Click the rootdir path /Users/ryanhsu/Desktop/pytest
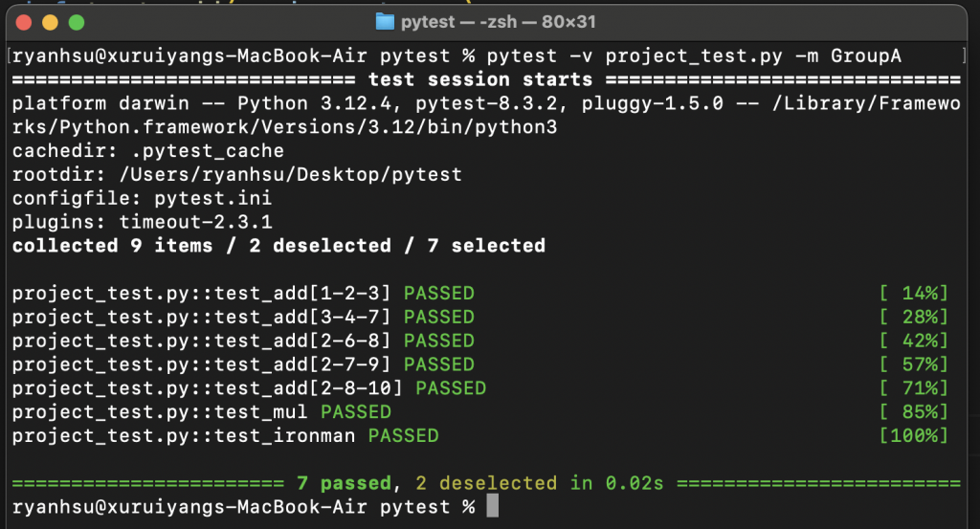This screenshot has height=529, width=980. tap(291, 174)
